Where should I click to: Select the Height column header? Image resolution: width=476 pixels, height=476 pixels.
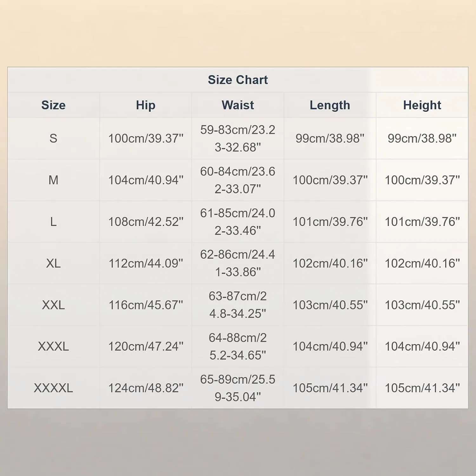[422, 105]
